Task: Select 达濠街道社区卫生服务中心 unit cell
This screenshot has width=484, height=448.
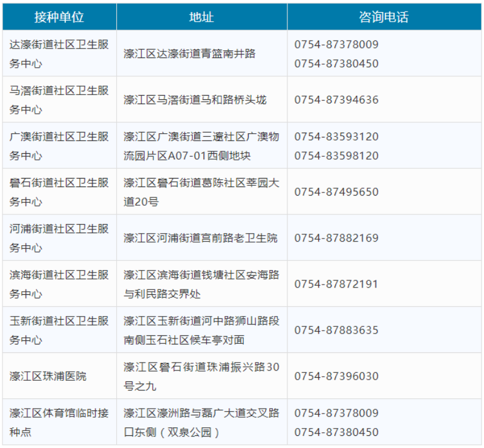Action: (x=59, y=54)
